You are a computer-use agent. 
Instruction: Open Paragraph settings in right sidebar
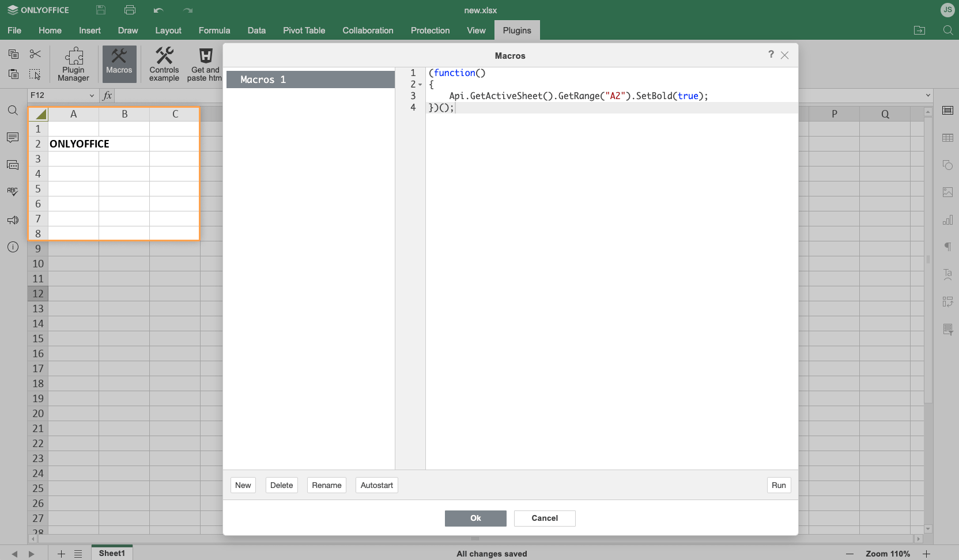pyautogui.click(x=947, y=247)
